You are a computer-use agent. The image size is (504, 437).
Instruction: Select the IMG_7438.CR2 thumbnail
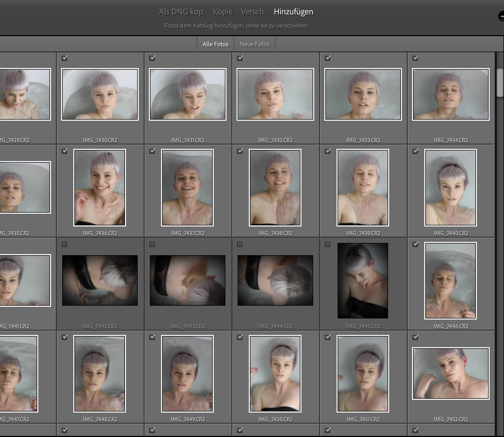[275, 188]
